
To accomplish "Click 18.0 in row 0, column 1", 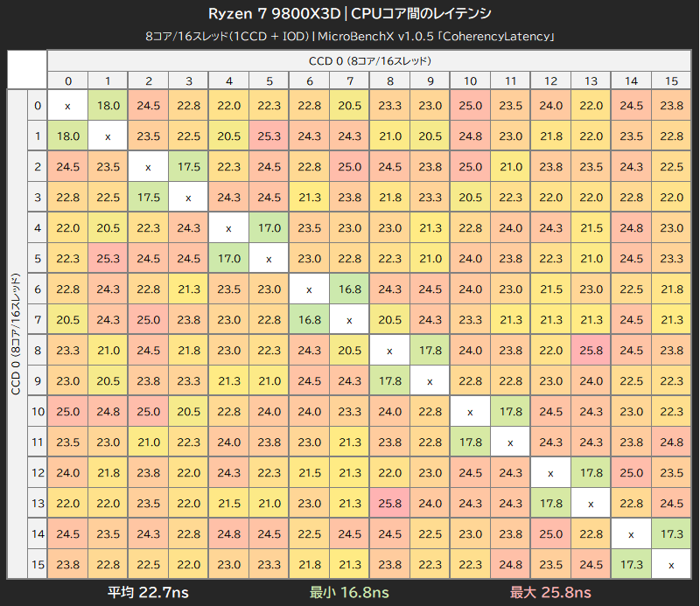I will pyautogui.click(x=108, y=106).
